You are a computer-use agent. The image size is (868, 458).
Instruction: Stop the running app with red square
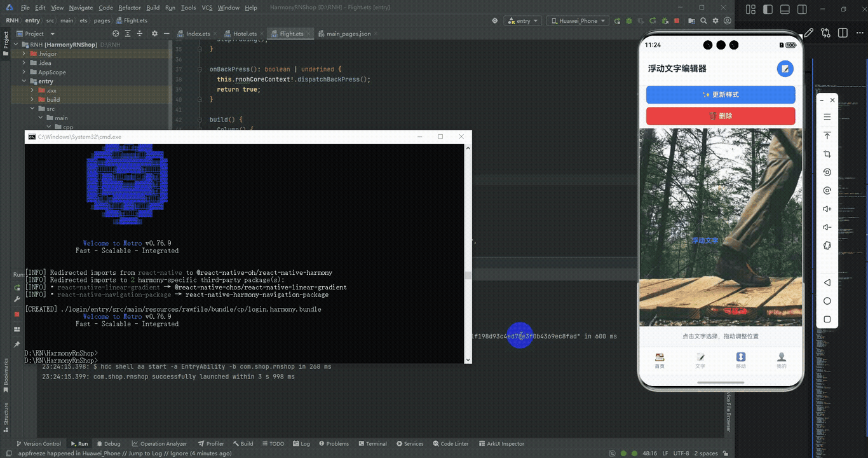click(676, 20)
